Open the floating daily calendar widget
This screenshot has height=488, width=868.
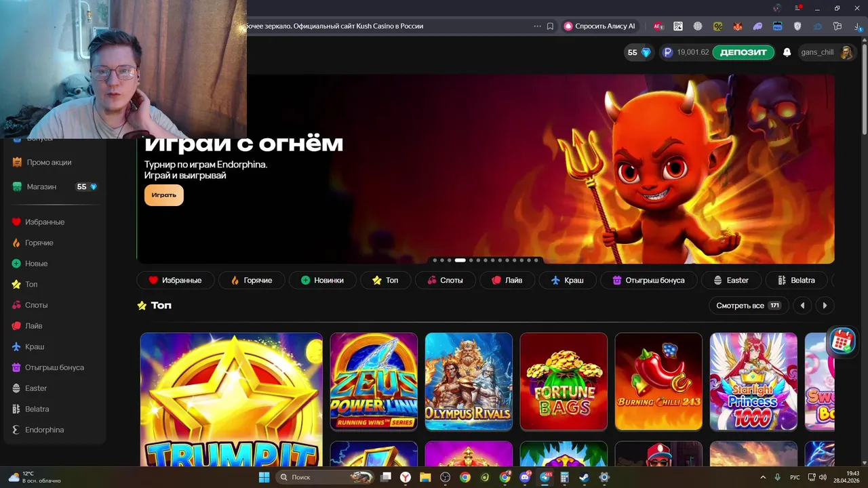(x=842, y=340)
